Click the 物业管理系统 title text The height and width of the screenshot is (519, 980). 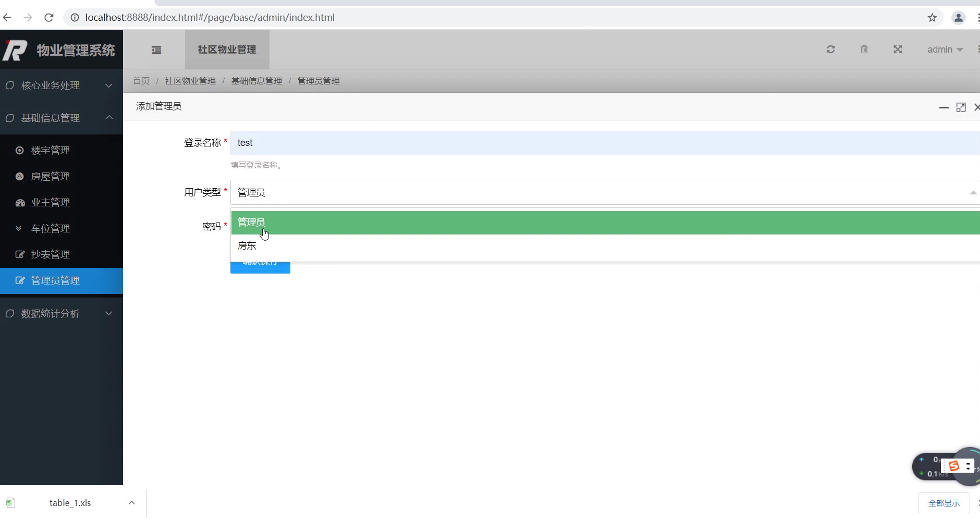coord(76,50)
